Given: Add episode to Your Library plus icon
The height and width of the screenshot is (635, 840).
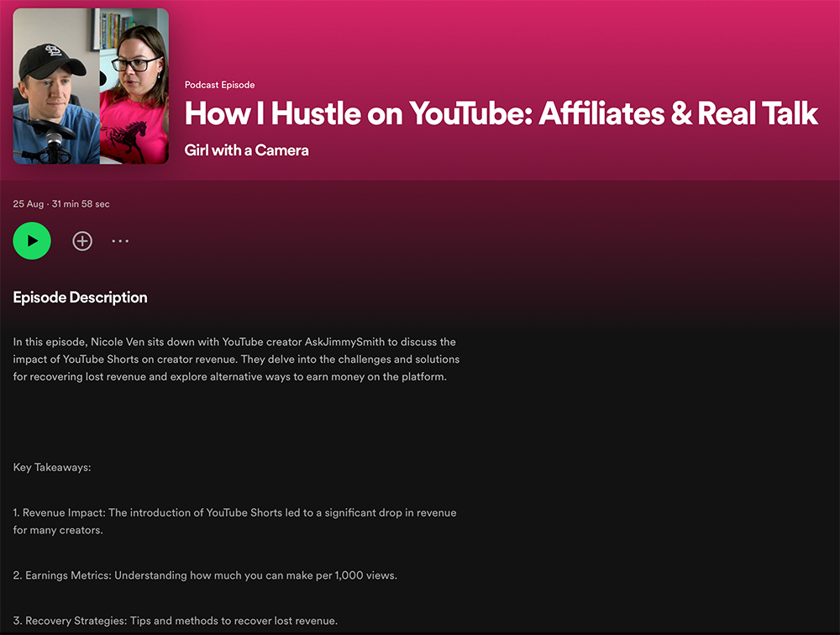Looking at the screenshot, I should pos(82,241).
